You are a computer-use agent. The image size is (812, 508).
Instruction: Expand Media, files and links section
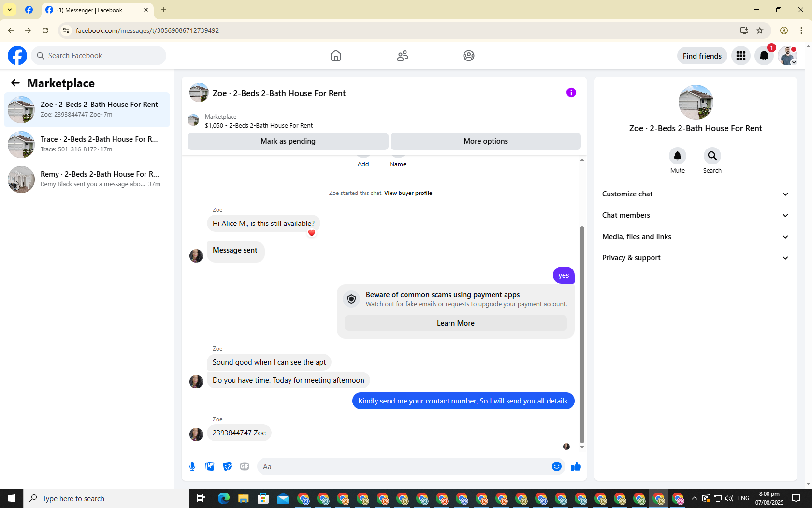[x=696, y=237]
